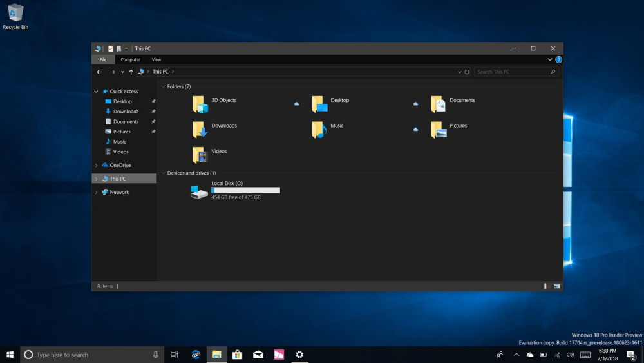Open the 3D Objects folder
The image size is (644, 363).
coord(201,104)
